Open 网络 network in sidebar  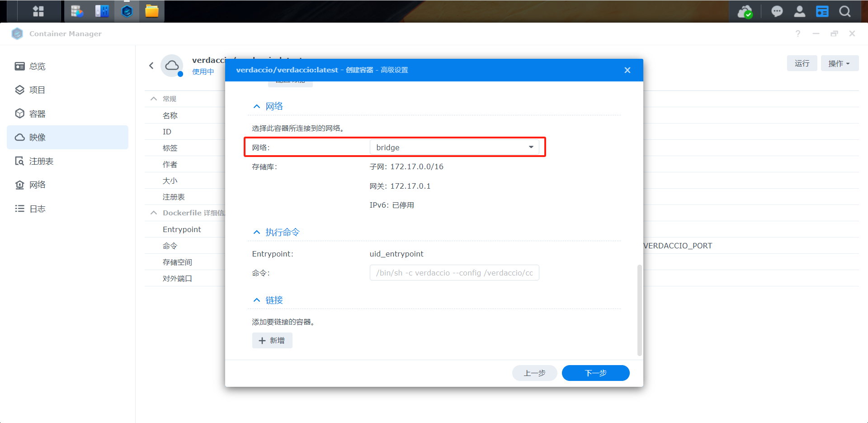tap(68, 185)
